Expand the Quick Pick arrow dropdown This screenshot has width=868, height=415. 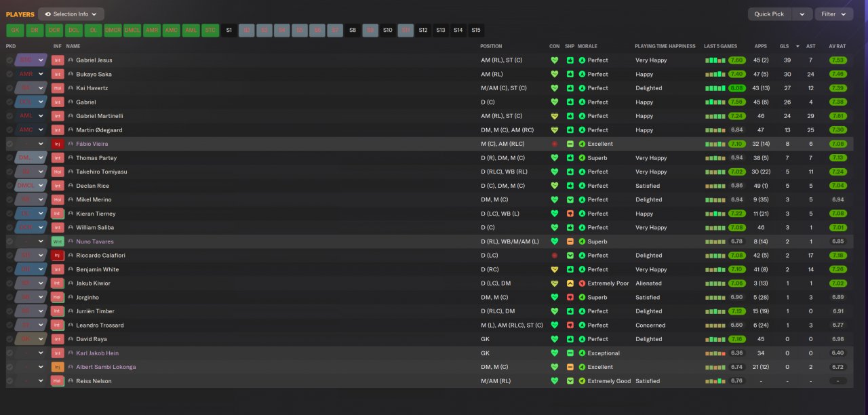803,14
